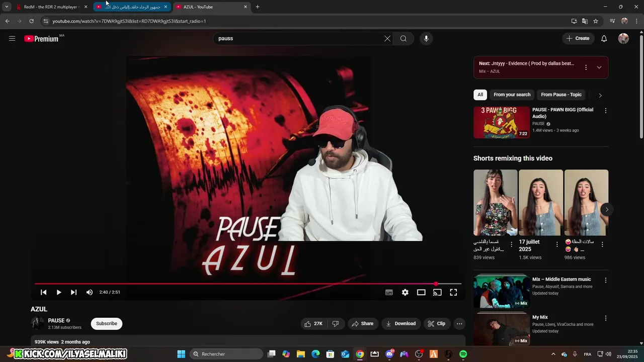Click the Create button

click(578, 38)
